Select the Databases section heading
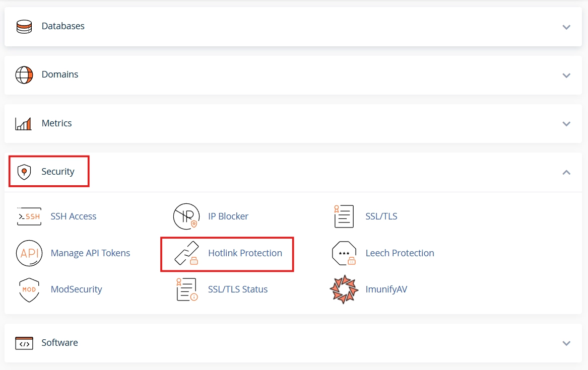 pos(63,26)
